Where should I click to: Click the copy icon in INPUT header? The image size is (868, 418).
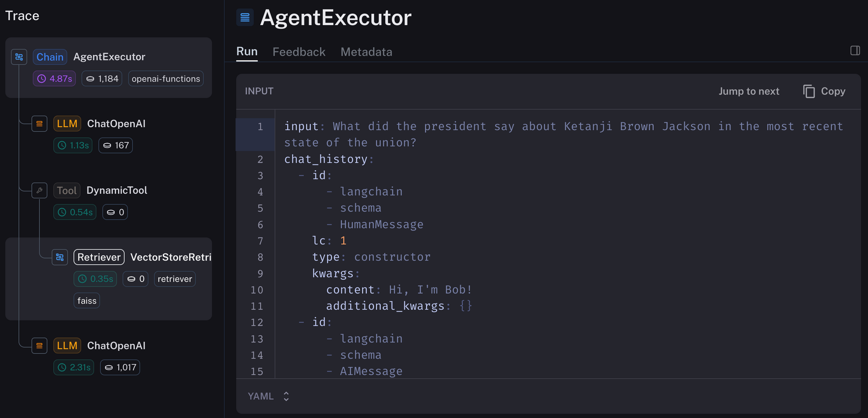click(809, 92)
